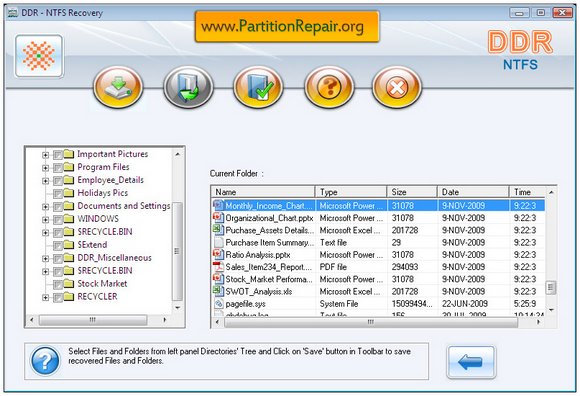Click the pagefile.sys file icon
The height and width of the screenshot is (396, 580).
(219, 303)
